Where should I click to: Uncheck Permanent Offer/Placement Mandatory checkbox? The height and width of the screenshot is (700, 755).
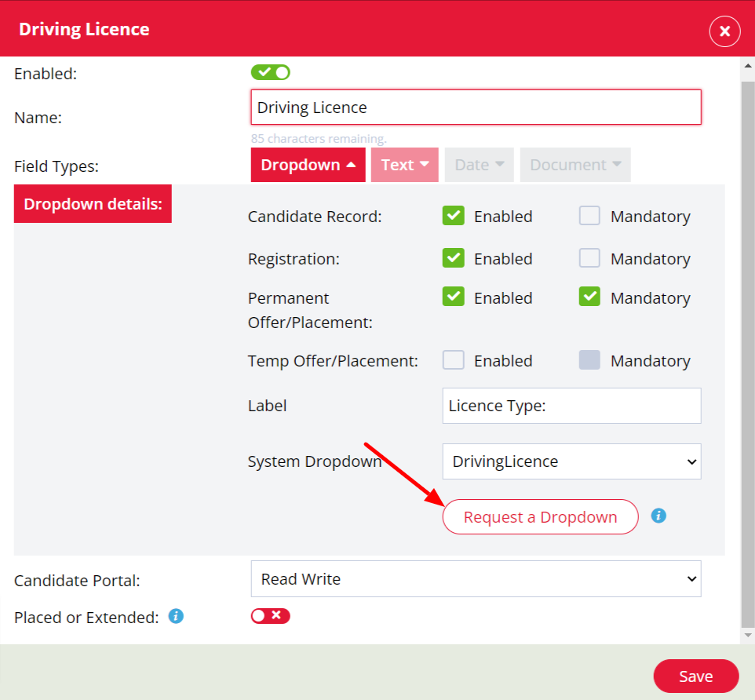[x=589, y=297]
